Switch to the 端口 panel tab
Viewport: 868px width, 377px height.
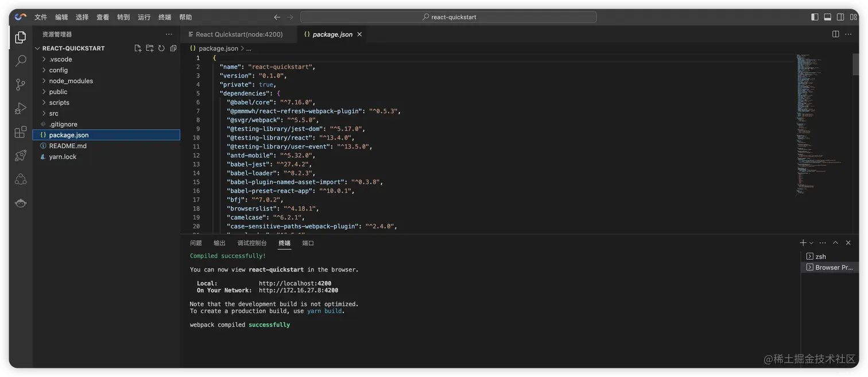tap(308, 243)
